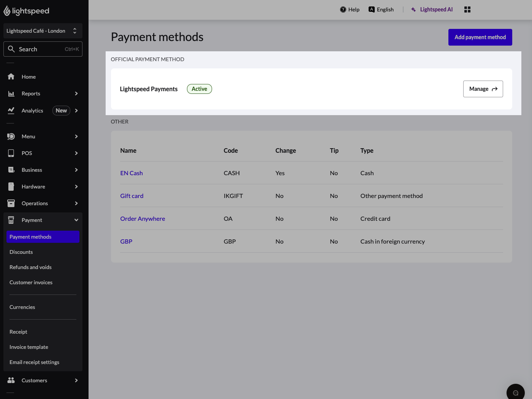Image resolution: width=532 pixels, height=399 pixels.
Task: Click the Hardware icon in the sidebar
Action: pyautogui.click(x=11, y=187)
